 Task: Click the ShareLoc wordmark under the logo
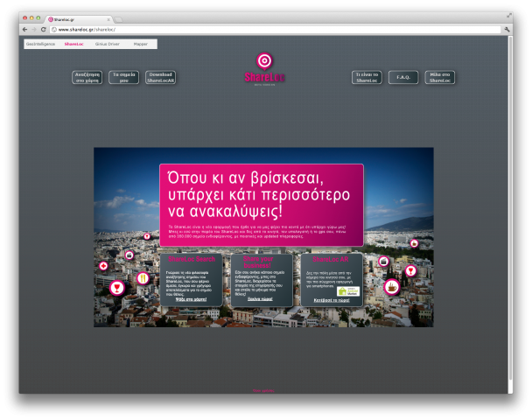coord(264,77)
